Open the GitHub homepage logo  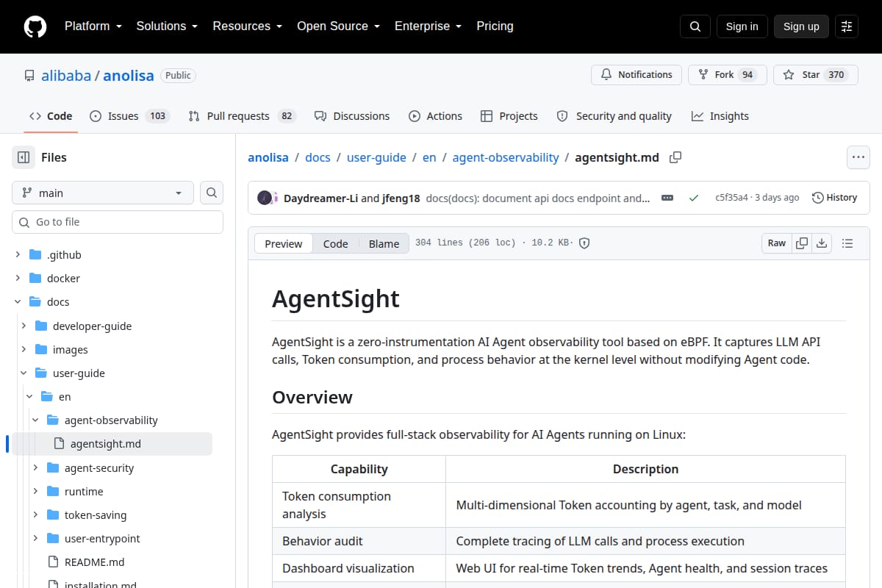pos(35,26)
